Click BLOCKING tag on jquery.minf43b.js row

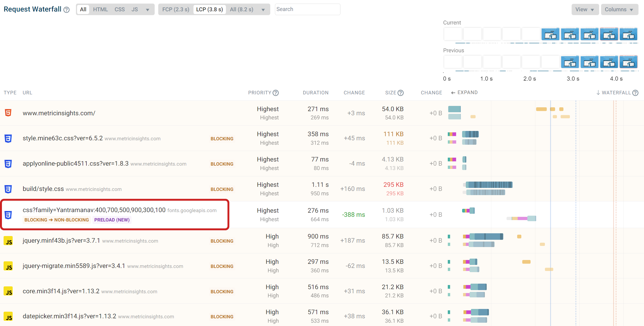pos(222,241)
